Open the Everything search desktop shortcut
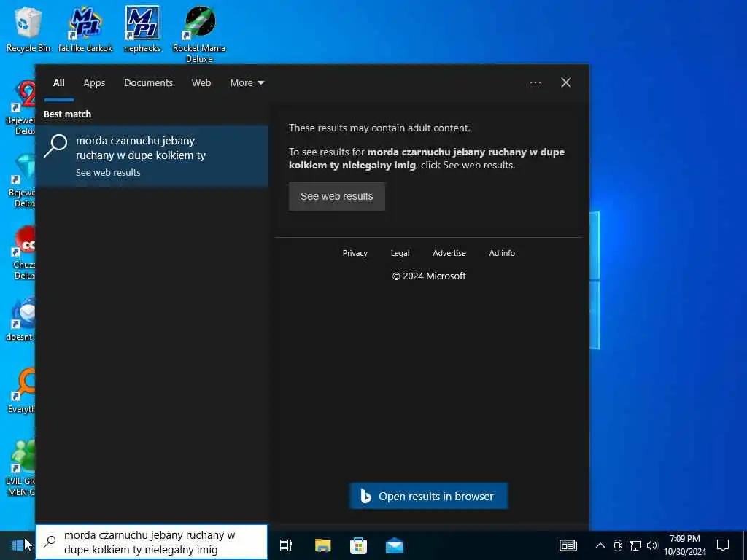The width and height of the screenshot is (747, 560). 21,391
